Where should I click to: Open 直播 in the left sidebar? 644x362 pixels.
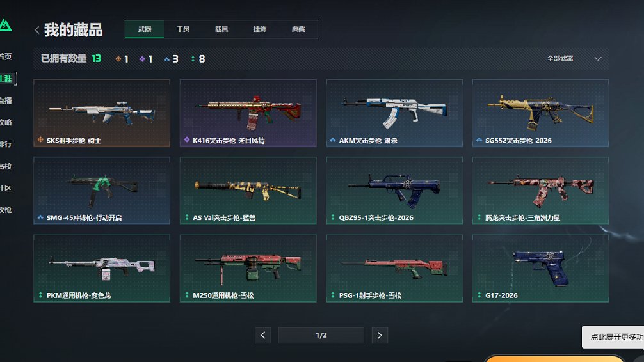click(x=6, y=100)
